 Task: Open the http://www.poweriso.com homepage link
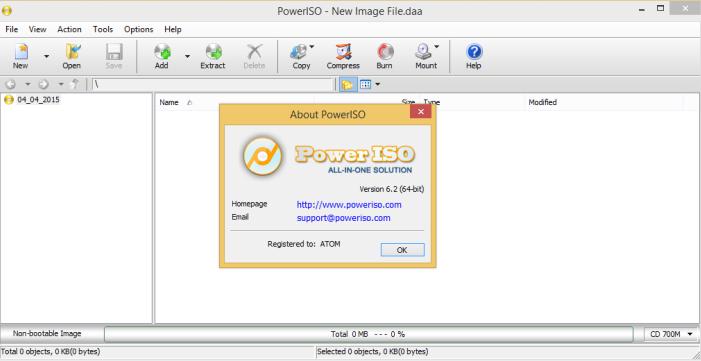tap(349, 205)
